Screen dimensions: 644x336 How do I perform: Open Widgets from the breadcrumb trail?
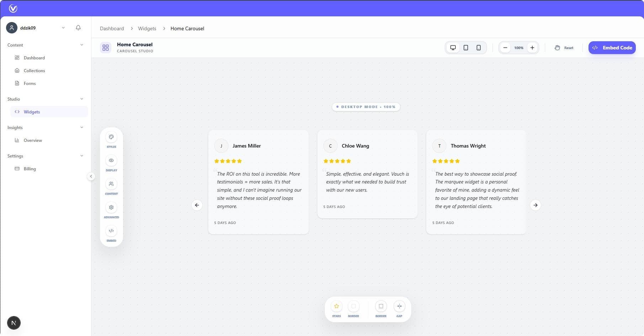(147, 28)
